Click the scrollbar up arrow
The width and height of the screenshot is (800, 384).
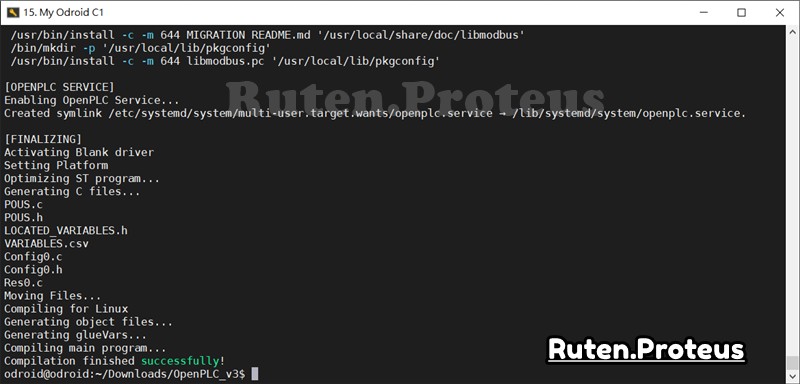click(792, 31)
